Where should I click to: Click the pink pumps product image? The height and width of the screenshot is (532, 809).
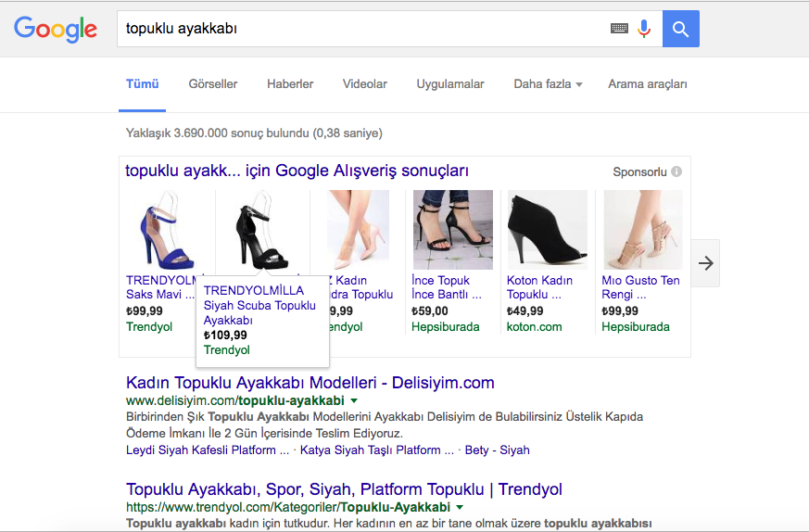(358, 230)
